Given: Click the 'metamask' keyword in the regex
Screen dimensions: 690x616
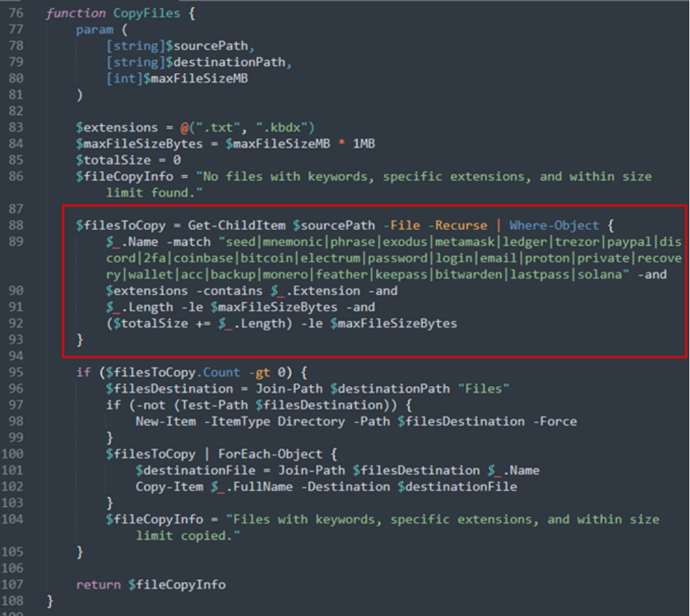Looking at the screenshot, I should point(465,242).
